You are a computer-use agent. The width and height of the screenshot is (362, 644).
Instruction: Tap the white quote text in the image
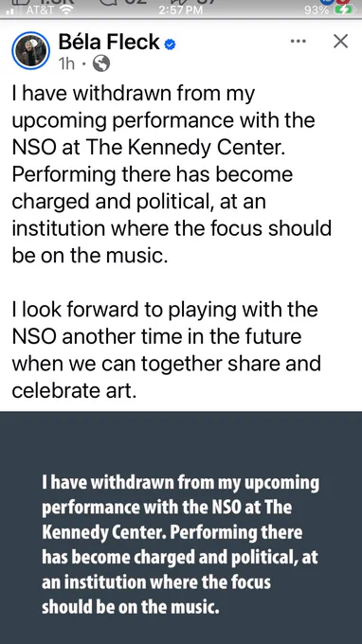click(x=180, y=545)
